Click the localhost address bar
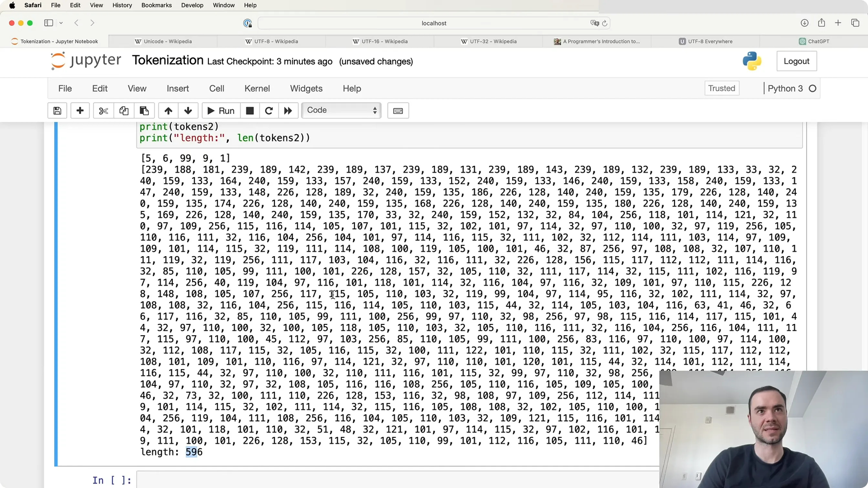This screenshot has width=868, height=488. point(434,23)
